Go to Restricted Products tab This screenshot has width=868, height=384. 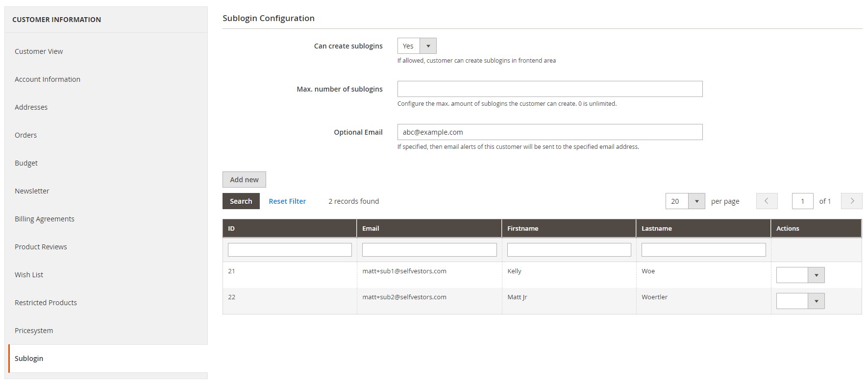pyautogui.click(x=46, y=303)
